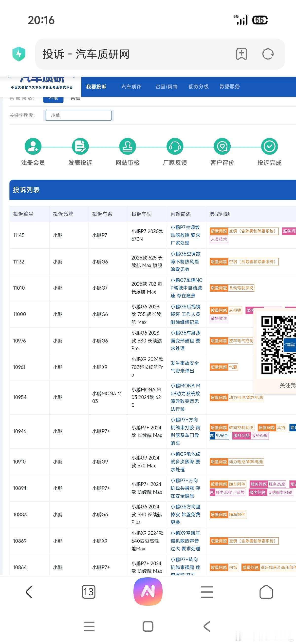Open complaint 小鹏P7空调散热器故障 link
Viewport: 296px width, 644px height.
pos(185,235)
